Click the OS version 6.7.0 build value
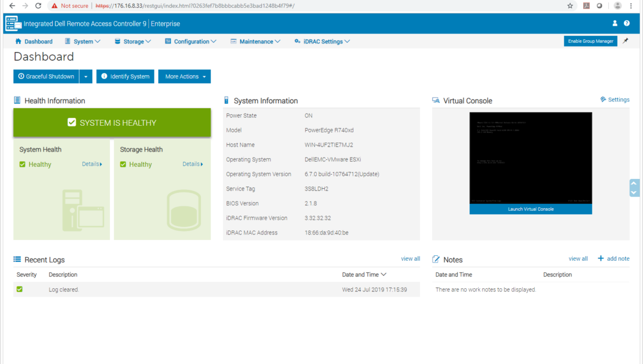The image size is (643, 364). tap(342, 174)
